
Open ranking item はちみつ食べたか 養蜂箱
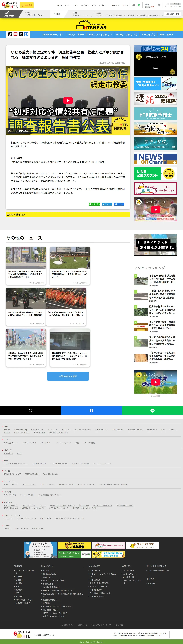(x=155, y=326)
